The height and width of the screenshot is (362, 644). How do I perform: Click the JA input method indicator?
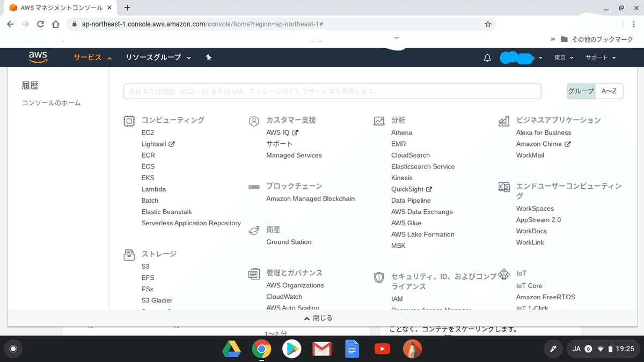pos(577,349)
